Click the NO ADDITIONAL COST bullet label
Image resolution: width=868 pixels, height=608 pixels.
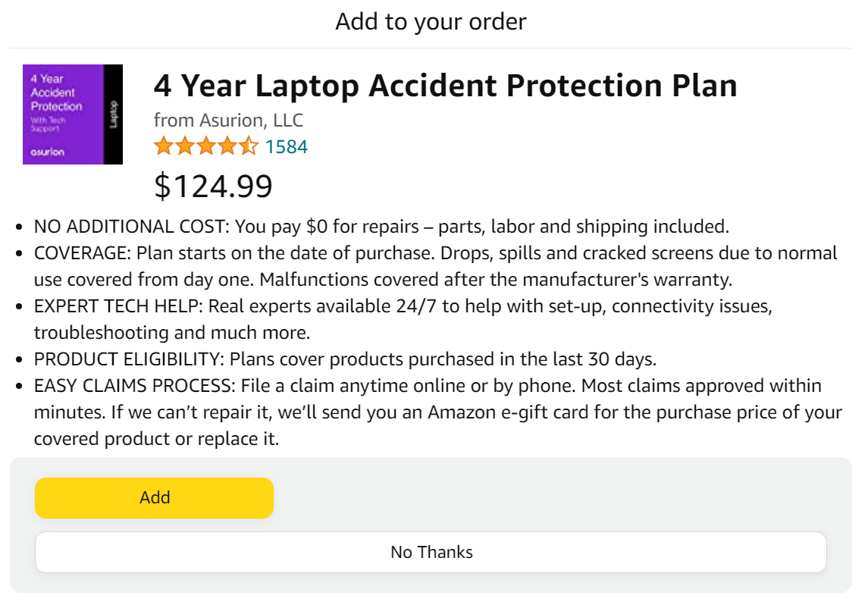(x=131, y=227)
